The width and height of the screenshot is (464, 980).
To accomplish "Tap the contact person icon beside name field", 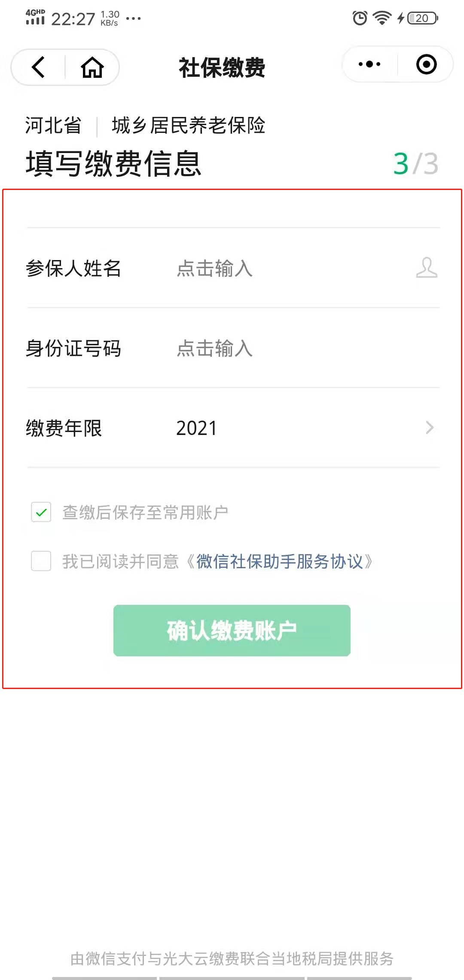I will [427, 268].
